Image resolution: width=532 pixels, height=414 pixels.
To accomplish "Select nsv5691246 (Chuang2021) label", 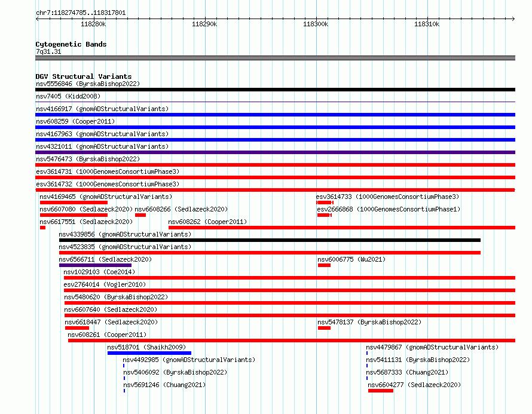I will click(164, 385).
